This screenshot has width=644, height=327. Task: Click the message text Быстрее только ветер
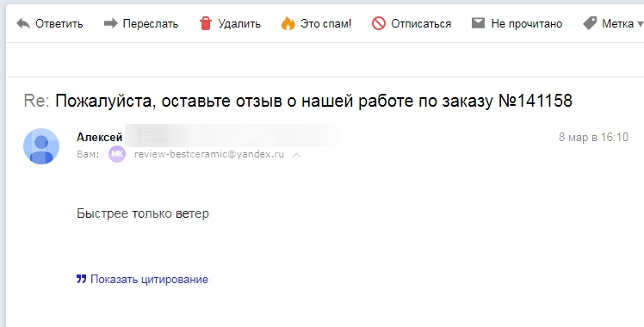[143, 213]
